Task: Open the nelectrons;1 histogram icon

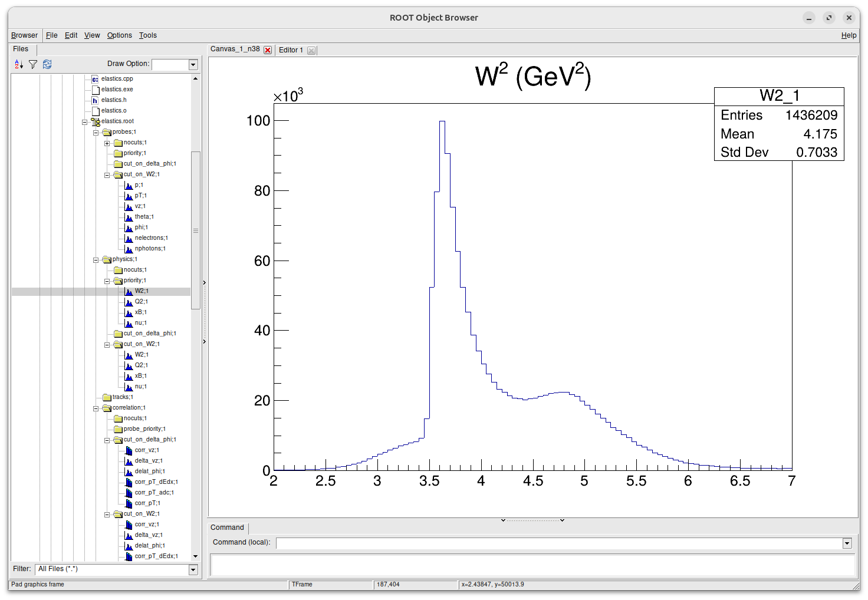Action: [129, 238]
